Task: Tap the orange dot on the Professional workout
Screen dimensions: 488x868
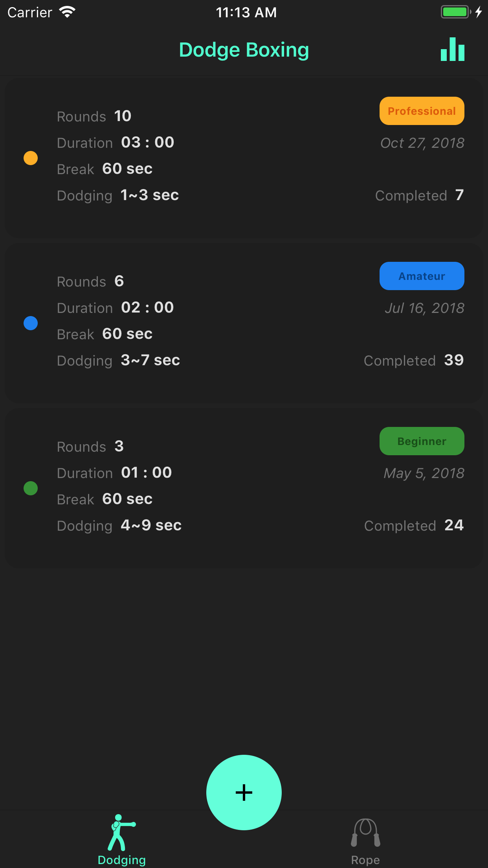Action: pos(31,157)
